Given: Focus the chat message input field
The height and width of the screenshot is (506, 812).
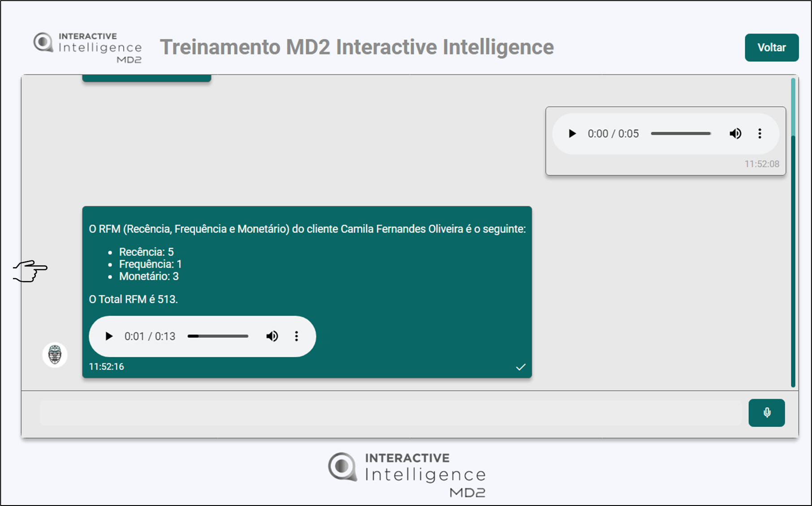Looking at the screenshot, I should pos(390,413).
